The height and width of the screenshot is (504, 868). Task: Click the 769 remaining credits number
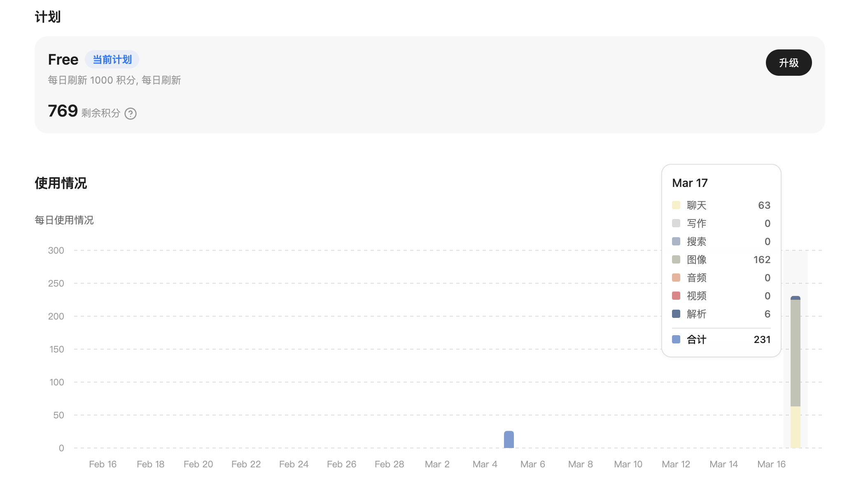tap(63, 111)
